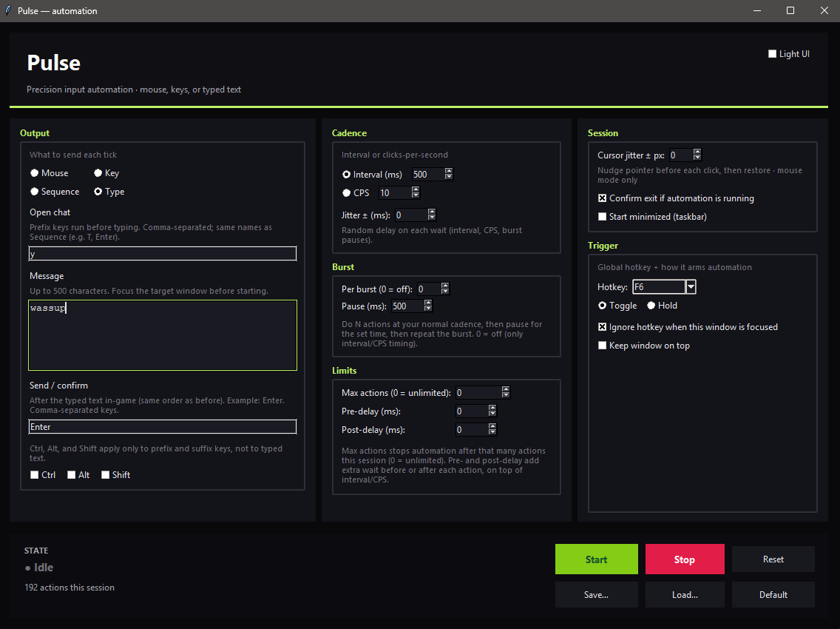Click the Interval (ms) value field

[x=428, y=175]
